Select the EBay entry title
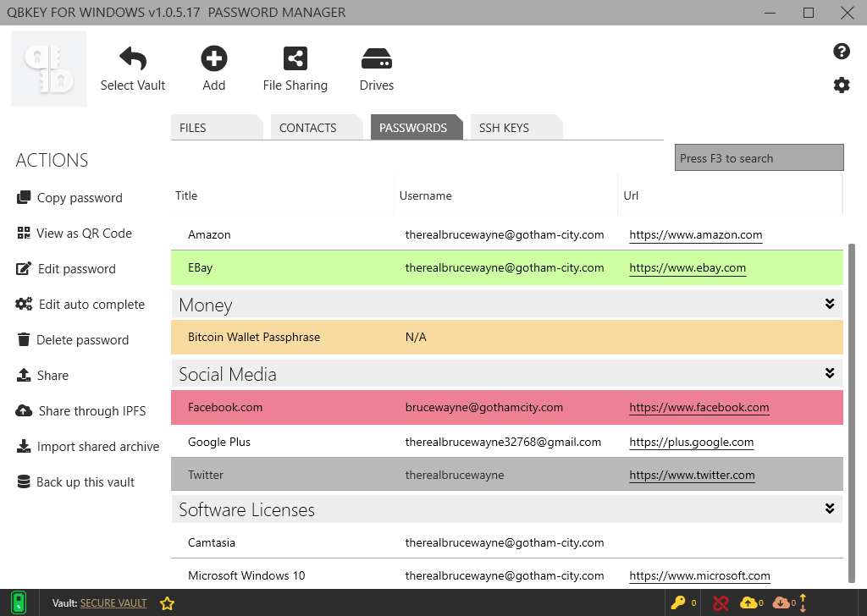 (200, 268)
